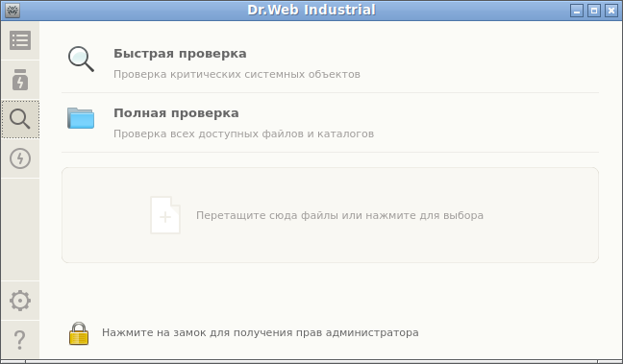Viewport: 623px width, 364px height.
Task: Select the Scanner magnifier sidebar icon
Action: pyautogui.click(x=20, y=119)
